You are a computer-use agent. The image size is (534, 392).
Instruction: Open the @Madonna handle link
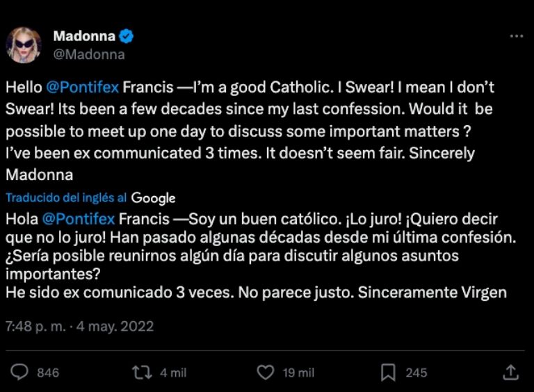89,54
